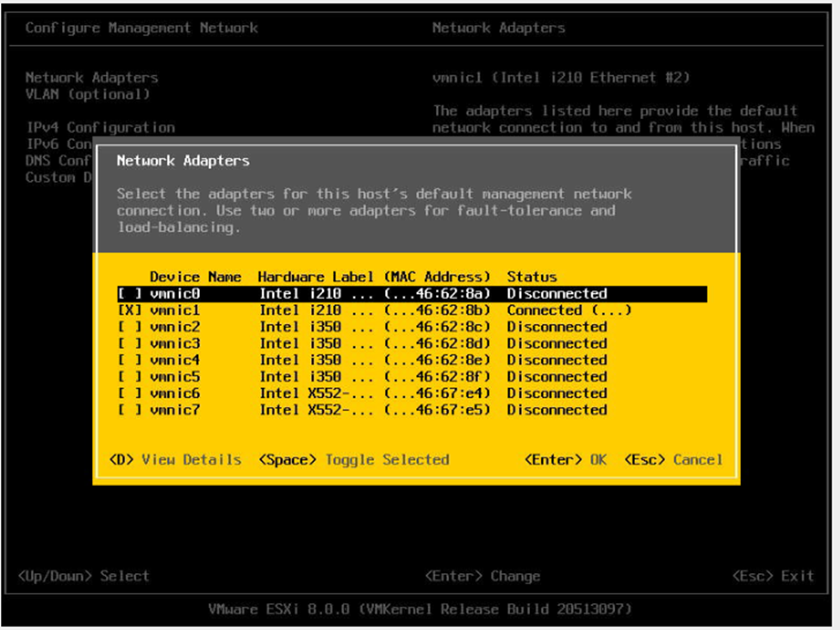Toggle the vmnic5 checkbox
The width and height of the screenshot is (840, 630).
click(130, 377)
